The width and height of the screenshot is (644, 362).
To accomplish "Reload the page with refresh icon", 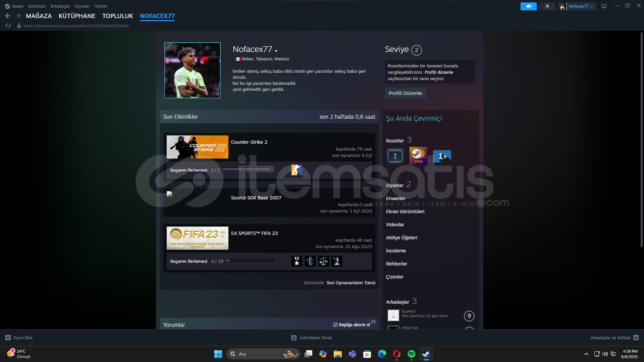I will 8,26.
